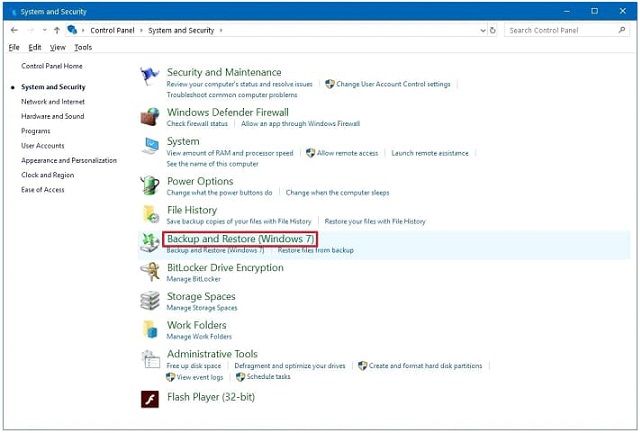Click the Windows Defender Firewall brick wall icon
Image resolution: width=640 pixels, height=433 pixels.
[150, 116]
